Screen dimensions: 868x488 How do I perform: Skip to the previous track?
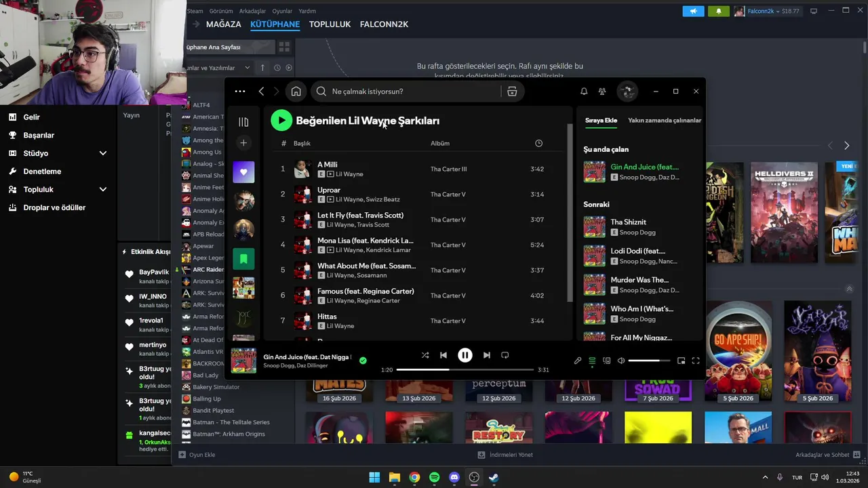[x=443, y=355]
